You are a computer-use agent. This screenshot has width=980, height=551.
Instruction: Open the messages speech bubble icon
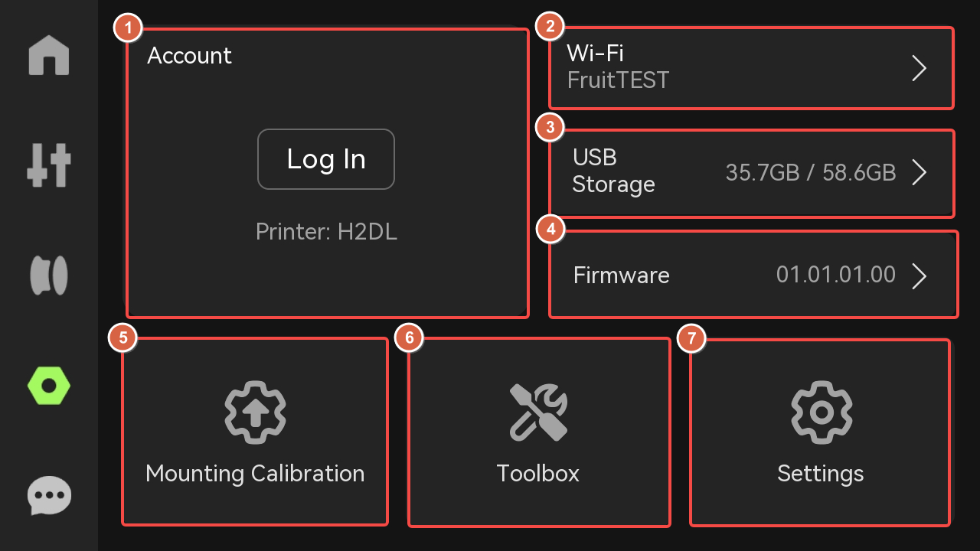[49, 496]
